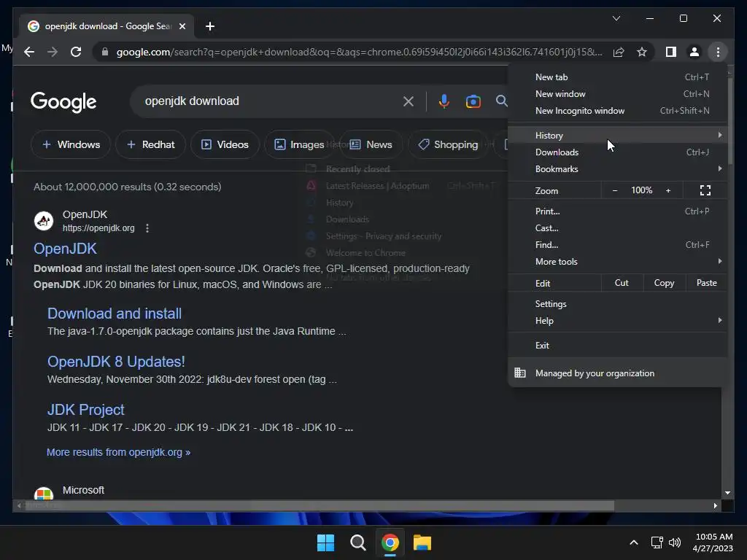Open Downloads from the menu
747x560 pixels.
pos(617,152)
